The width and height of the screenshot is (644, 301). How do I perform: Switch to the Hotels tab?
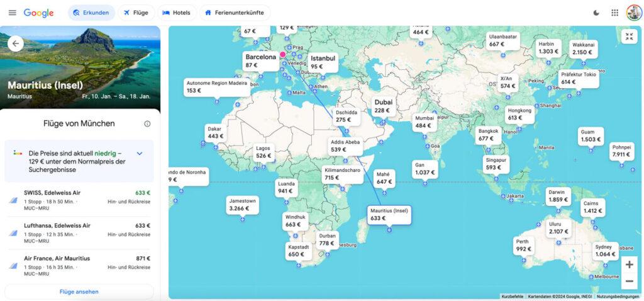[177, 13]
